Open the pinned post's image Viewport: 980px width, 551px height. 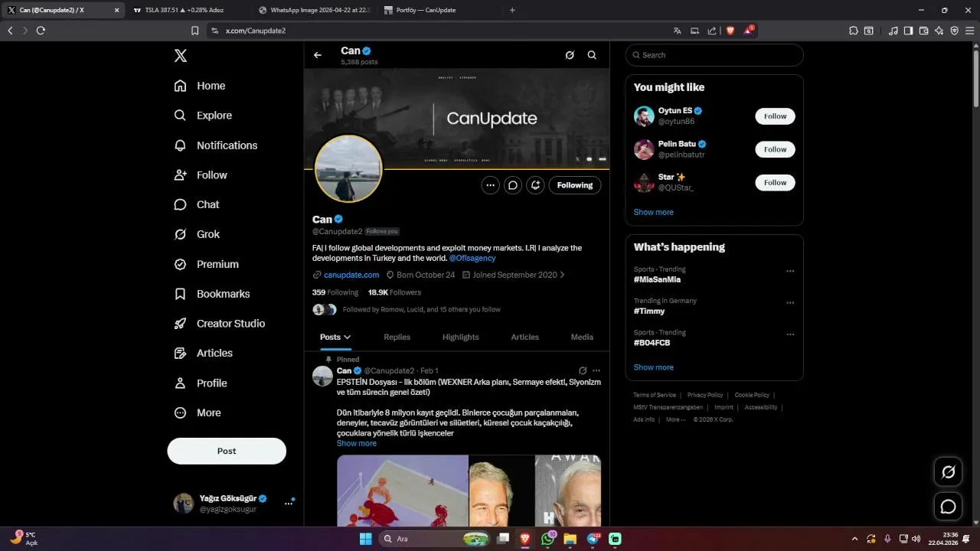469,490
